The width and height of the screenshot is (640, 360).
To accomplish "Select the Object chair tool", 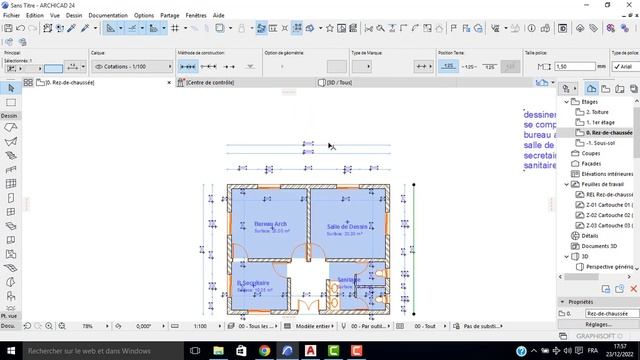I will coord(11,296).
